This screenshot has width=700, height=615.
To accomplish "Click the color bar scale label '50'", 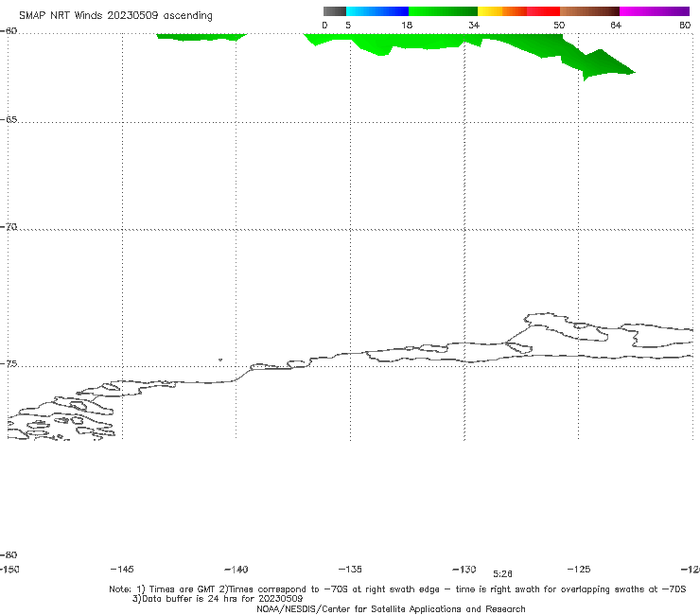I will coord(559,25).
